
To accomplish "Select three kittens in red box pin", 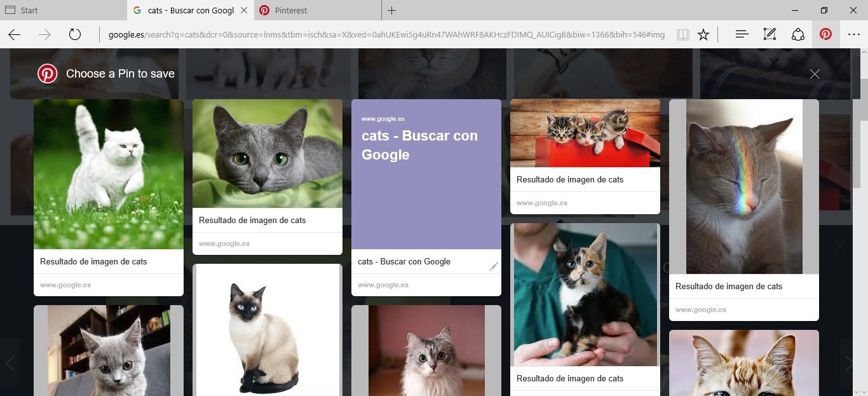I will pyautogui.click(x=585, y=133).
